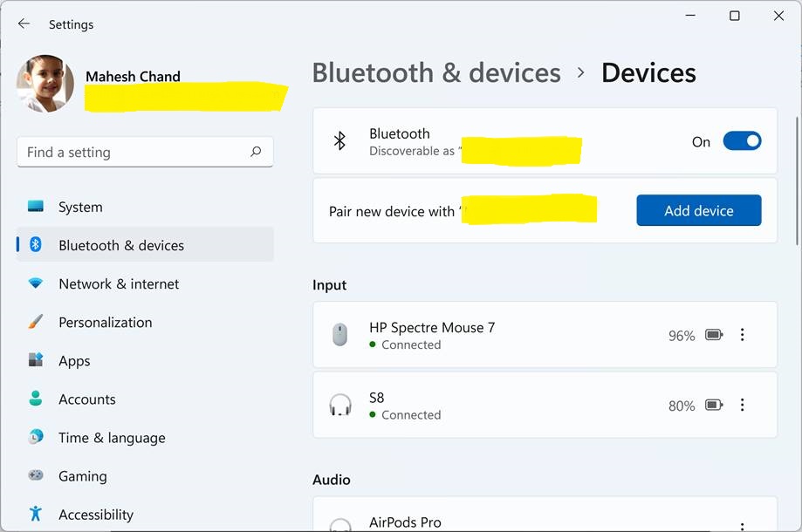The width and height of the screenshot is (802, 532).
Task: Turn off the Bluetooth toggle
Action: tap(742, 140)
